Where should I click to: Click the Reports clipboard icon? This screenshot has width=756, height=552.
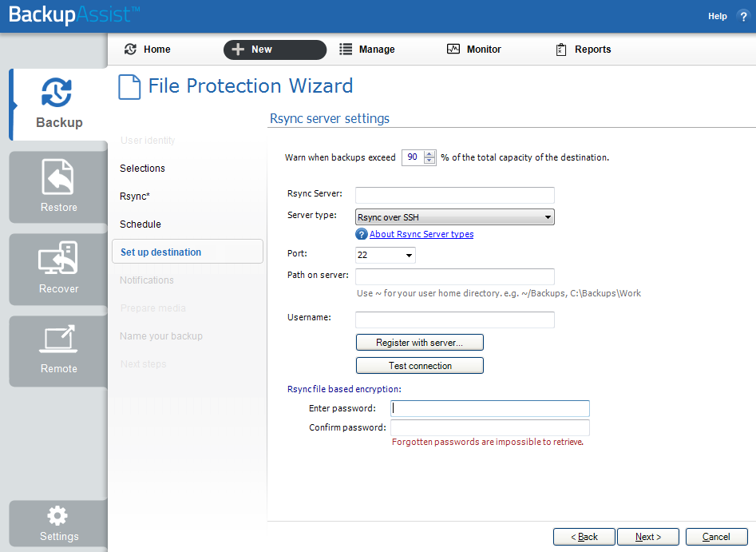coord(561,50)
